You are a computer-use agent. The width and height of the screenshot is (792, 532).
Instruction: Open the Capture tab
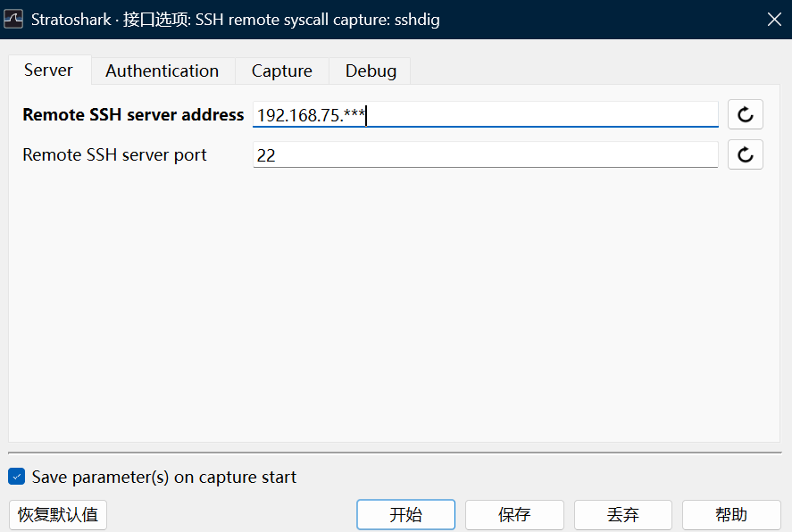[282, 71]
